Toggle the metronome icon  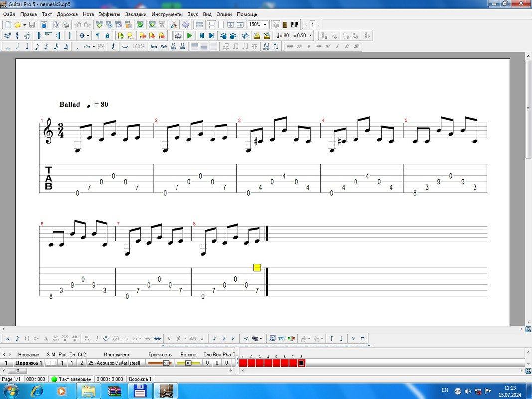tap(257, 36)
